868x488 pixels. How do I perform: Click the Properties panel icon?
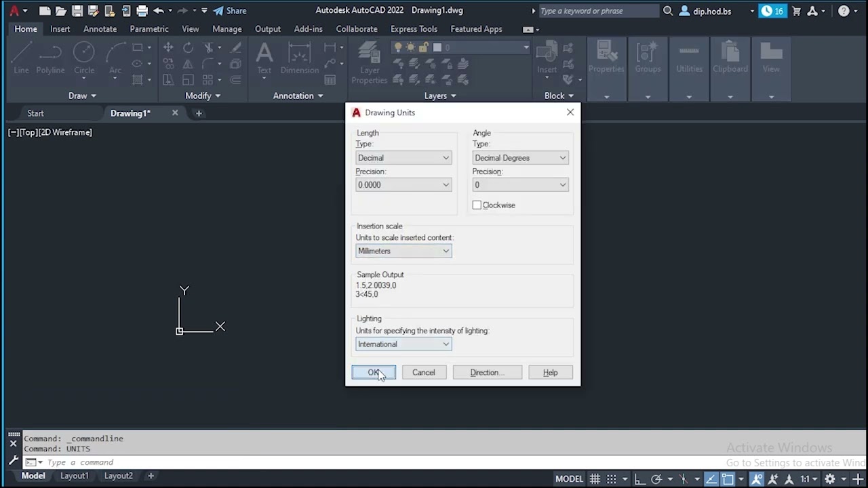click(606, 58)
